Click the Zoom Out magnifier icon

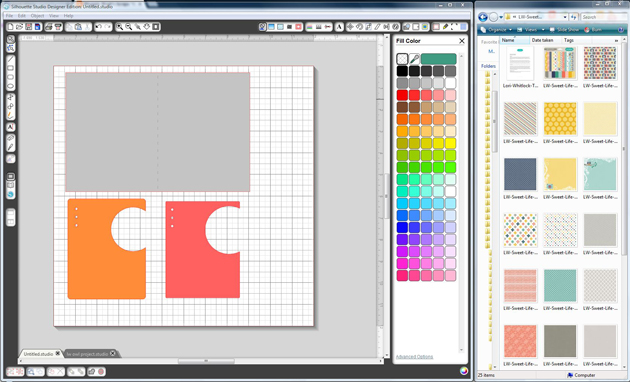129,27
